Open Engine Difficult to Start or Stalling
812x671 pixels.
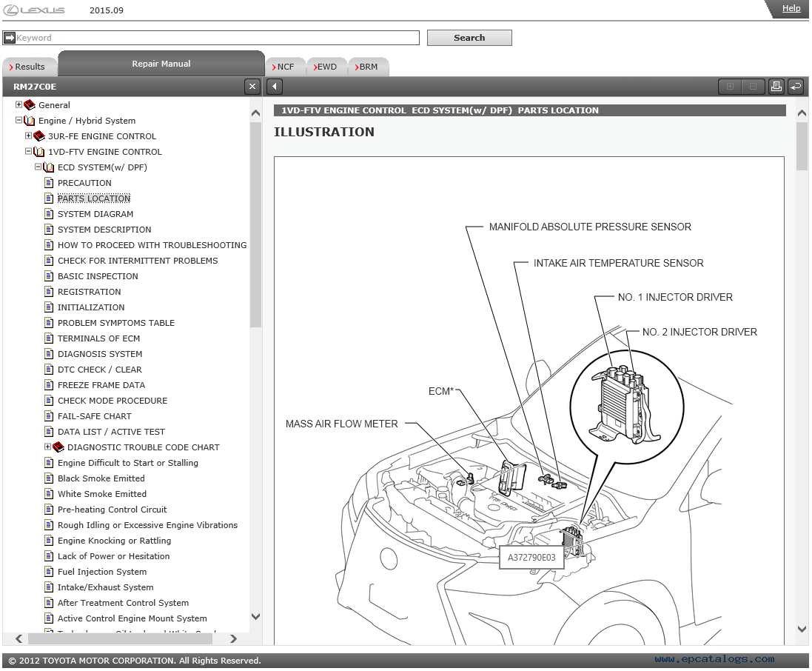(128, 463)
